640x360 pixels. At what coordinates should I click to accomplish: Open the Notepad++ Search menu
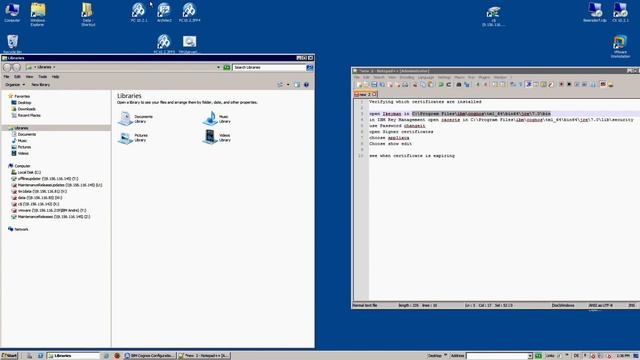379,77
